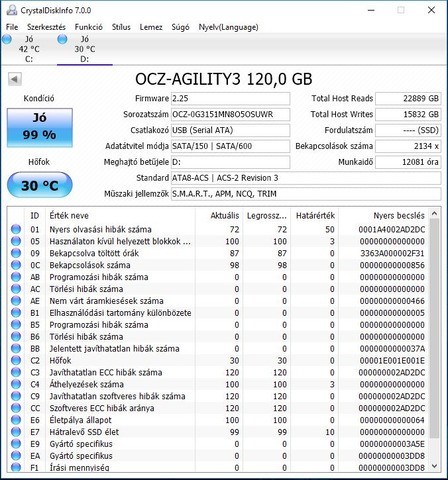The width and height of the screenshot is (448, 480).
Task: Click the raw value 3363A000002F31
Action: [392, 253]
